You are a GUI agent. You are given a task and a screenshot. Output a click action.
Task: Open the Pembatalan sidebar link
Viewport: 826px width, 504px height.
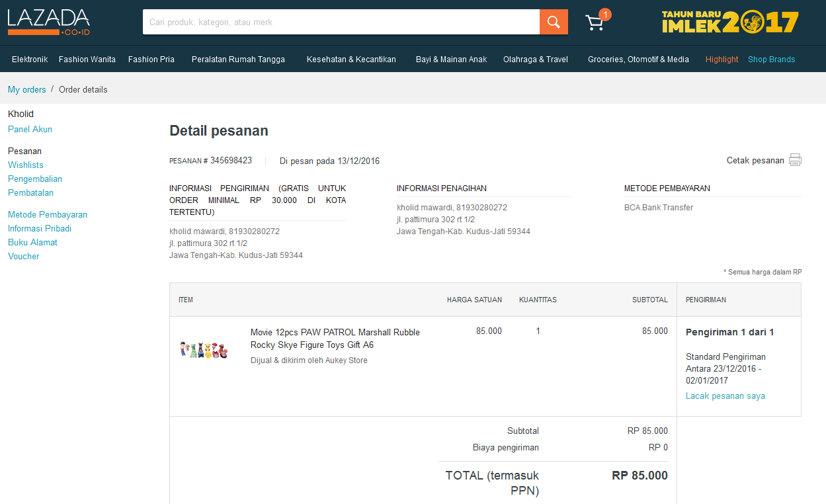point(30,192)
